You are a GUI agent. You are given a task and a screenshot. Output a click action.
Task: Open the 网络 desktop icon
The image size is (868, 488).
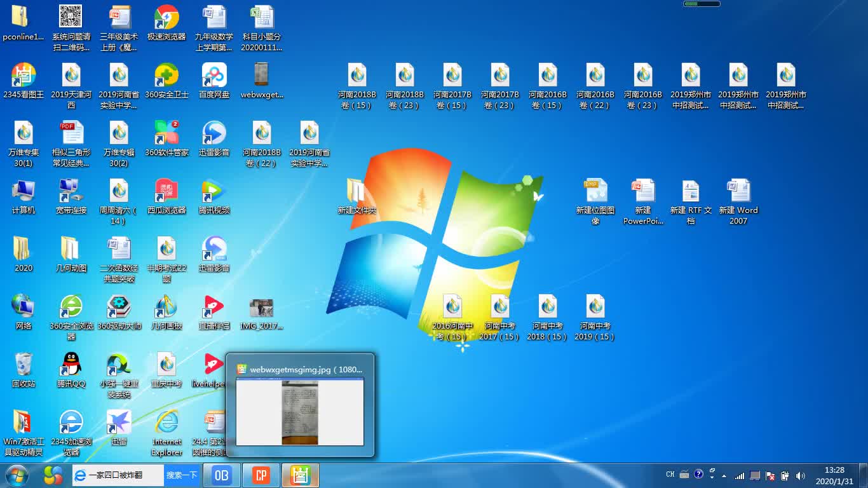(24, 312)
